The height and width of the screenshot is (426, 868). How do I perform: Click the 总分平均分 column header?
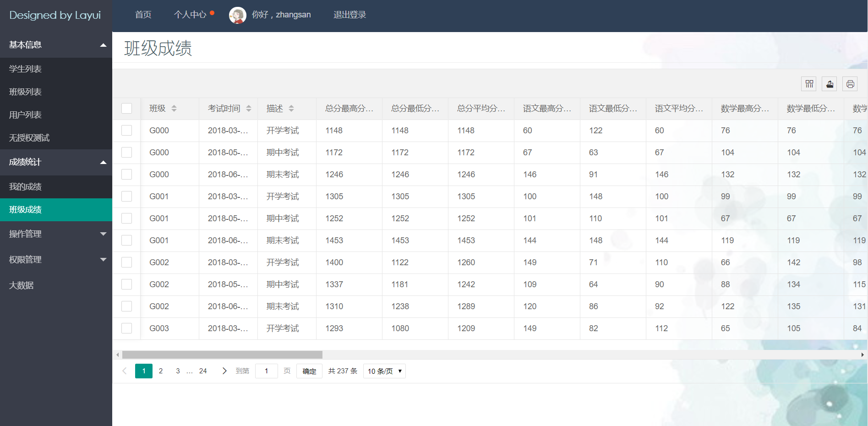[x=481, y=109]
